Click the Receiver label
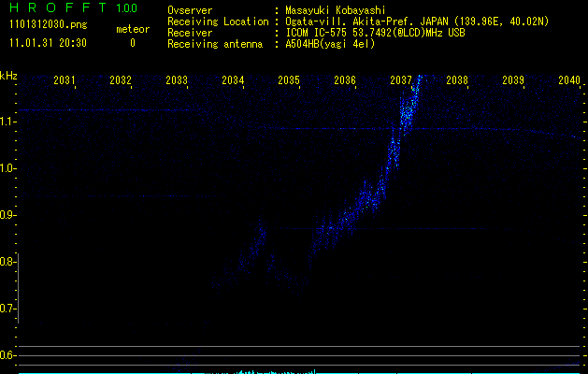 [x=190, y=33]
